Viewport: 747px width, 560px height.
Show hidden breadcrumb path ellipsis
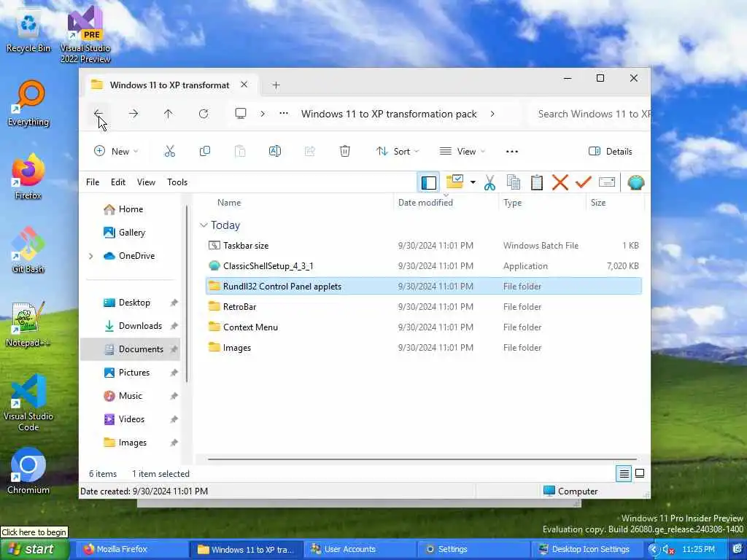point(284,114)
